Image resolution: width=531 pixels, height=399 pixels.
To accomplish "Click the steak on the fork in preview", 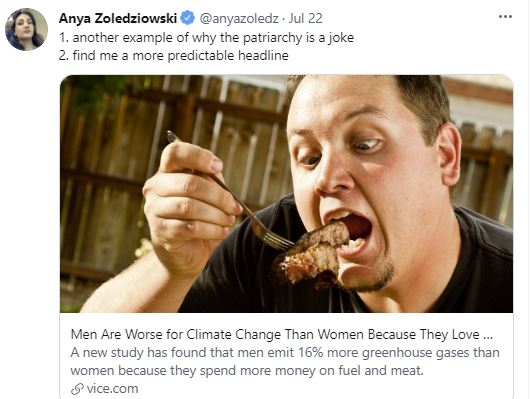I will 312,256.
